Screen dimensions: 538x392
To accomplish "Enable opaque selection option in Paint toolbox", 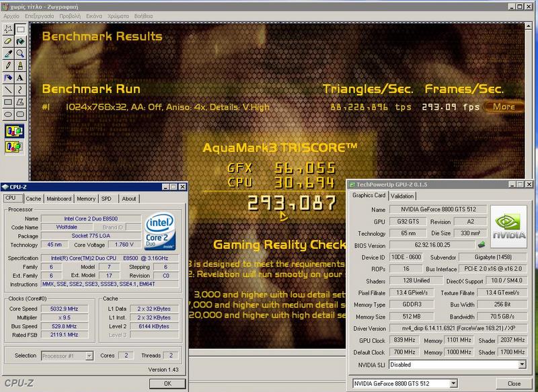I will click(14, 131).
